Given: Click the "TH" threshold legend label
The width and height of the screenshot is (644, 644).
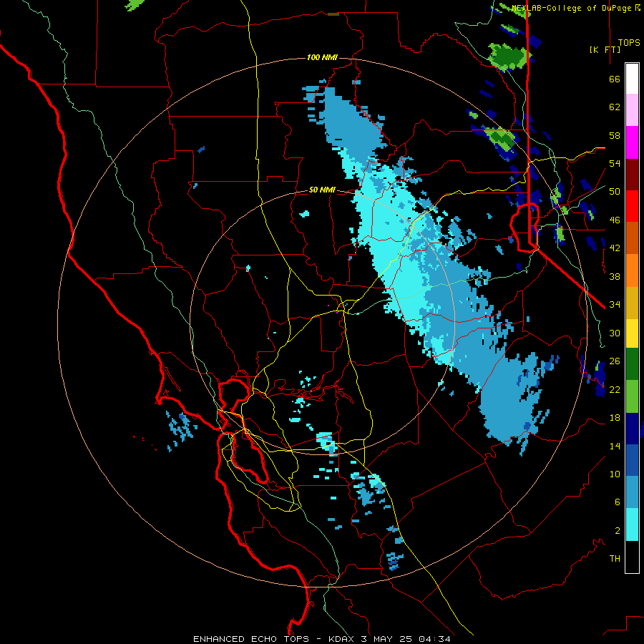Looking at the screenshot, I should pyautogui.click(x=615, y=559).
